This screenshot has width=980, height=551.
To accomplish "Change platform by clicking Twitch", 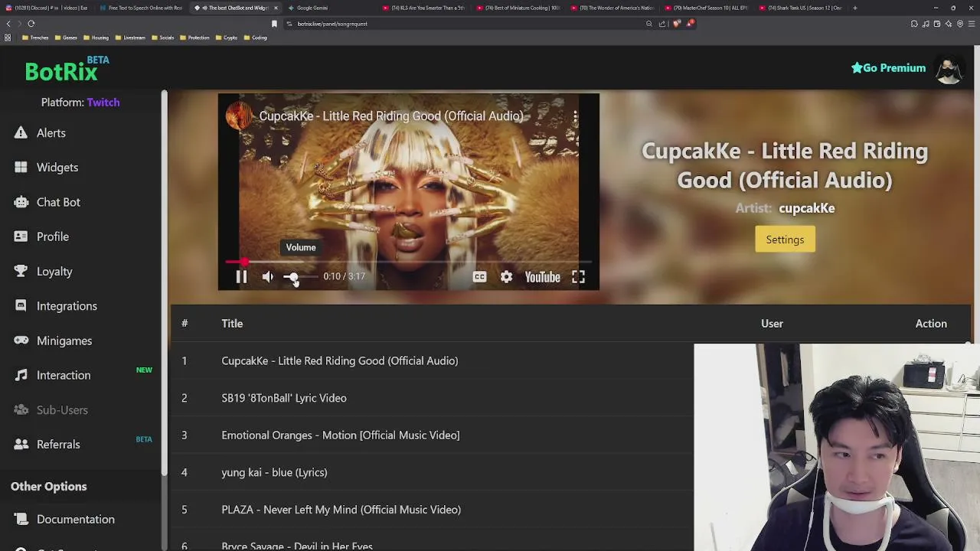I will click(103, 103).
